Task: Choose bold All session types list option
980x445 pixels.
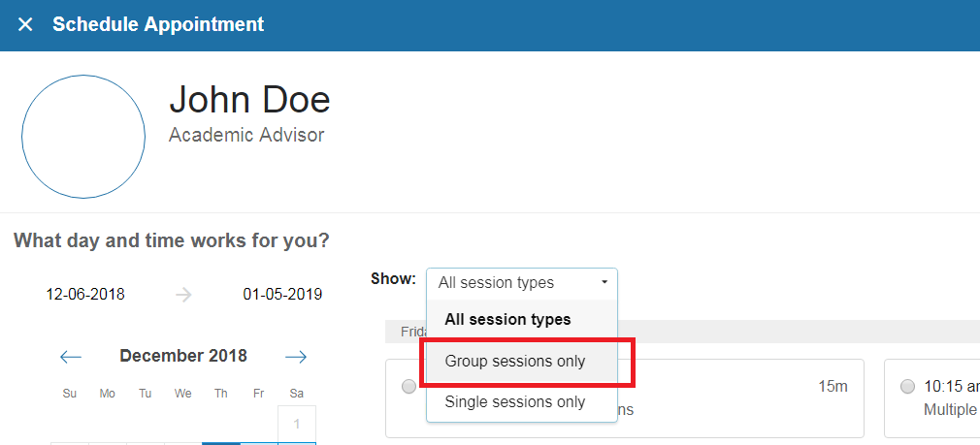Action: [507, 319]
